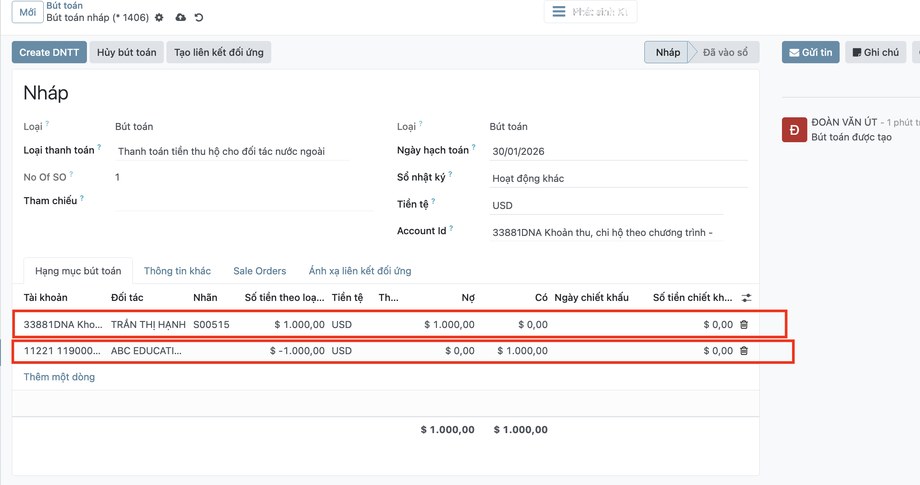The height and width of the screenshot is (485, 920).
Task: Click debit $ 1.000,00 in first row
Action: [449, 324]
